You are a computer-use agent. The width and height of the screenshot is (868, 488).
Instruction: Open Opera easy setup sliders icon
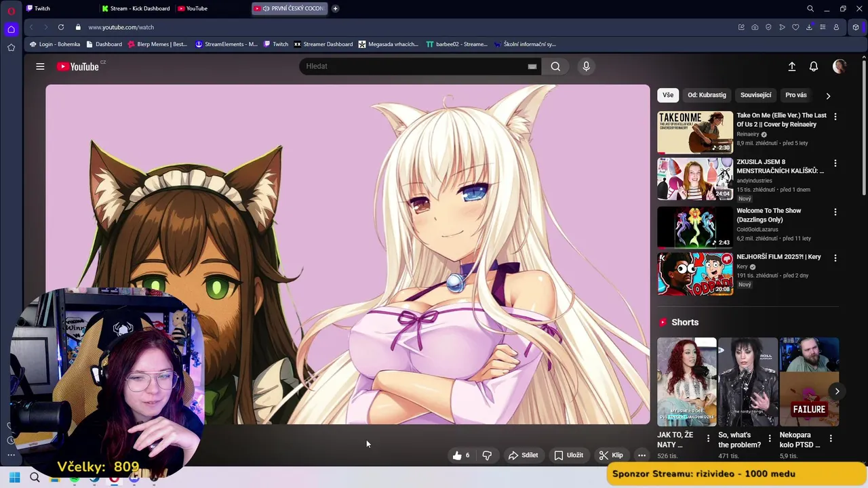click(x=823, y=27)
